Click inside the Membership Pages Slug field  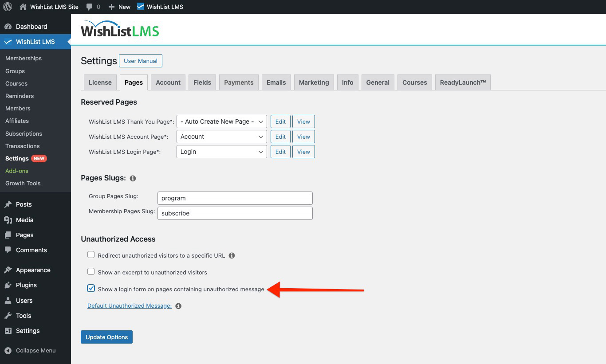235,213
